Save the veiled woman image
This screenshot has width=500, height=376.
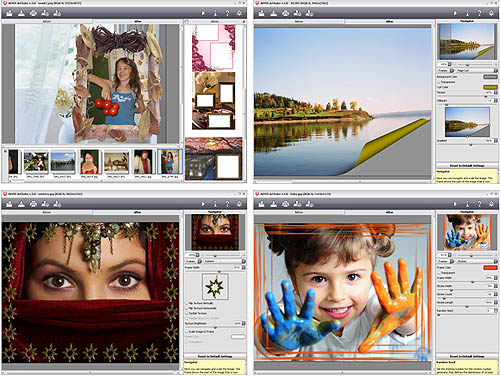tap(21, 204)
